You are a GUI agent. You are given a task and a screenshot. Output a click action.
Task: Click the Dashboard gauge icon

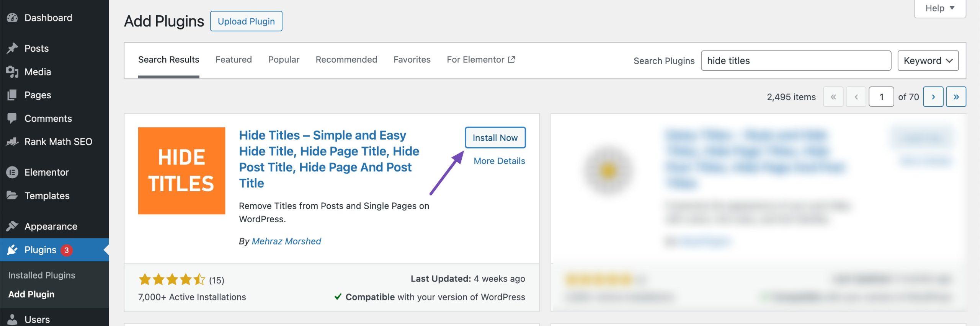12,18
